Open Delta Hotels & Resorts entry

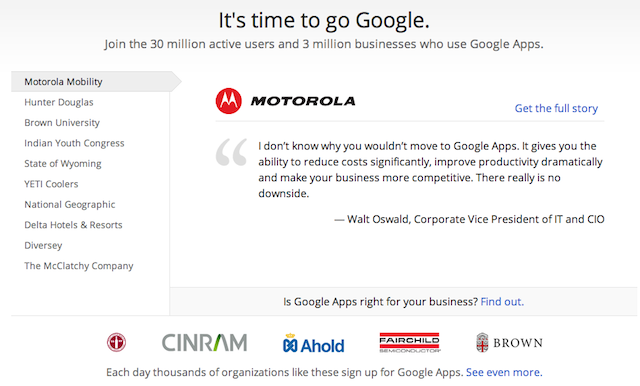pos(73,224)
